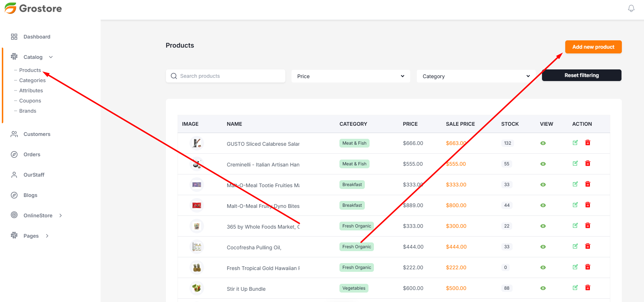Viewport: 644px width, 302px height.
Task: Click the Grostore logo
Action: pyautogui.click(x=33, y=8)
